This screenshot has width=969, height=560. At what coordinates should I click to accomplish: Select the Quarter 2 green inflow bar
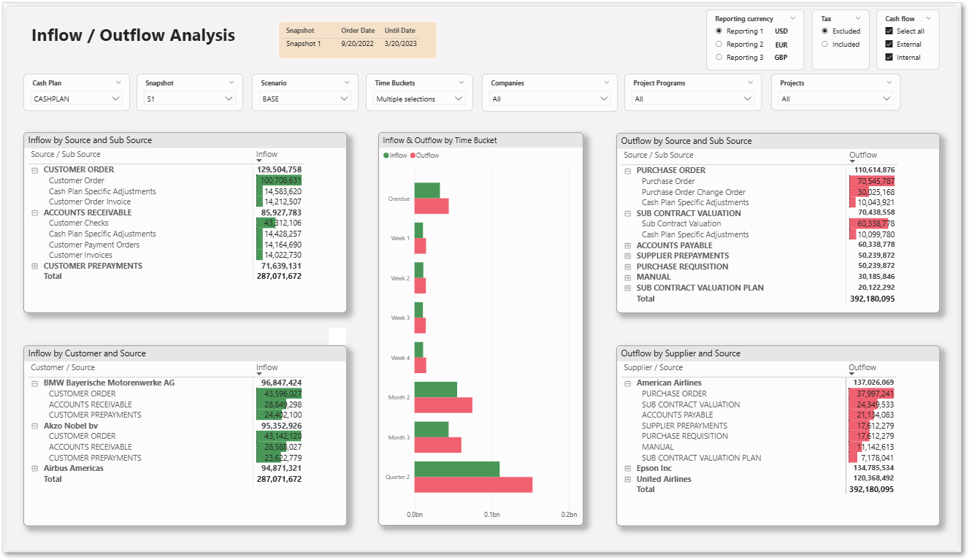pyautogui.click(x=457, y=469)
